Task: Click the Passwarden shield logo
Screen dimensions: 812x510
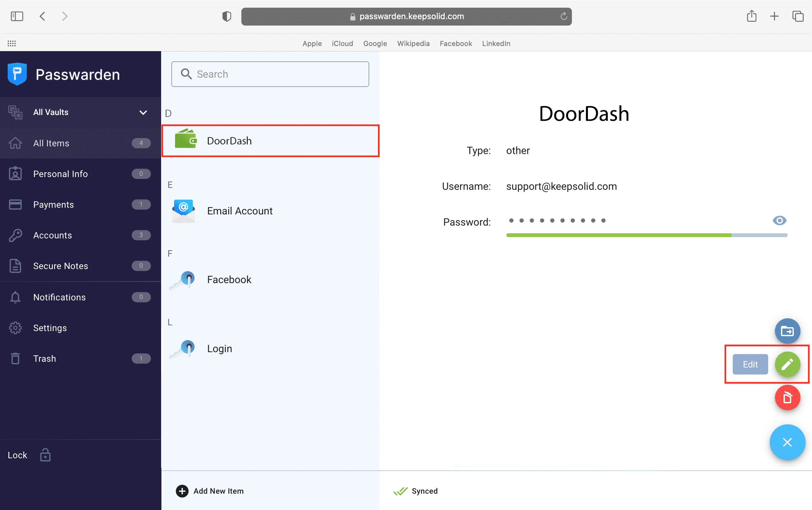Action: 17,74
